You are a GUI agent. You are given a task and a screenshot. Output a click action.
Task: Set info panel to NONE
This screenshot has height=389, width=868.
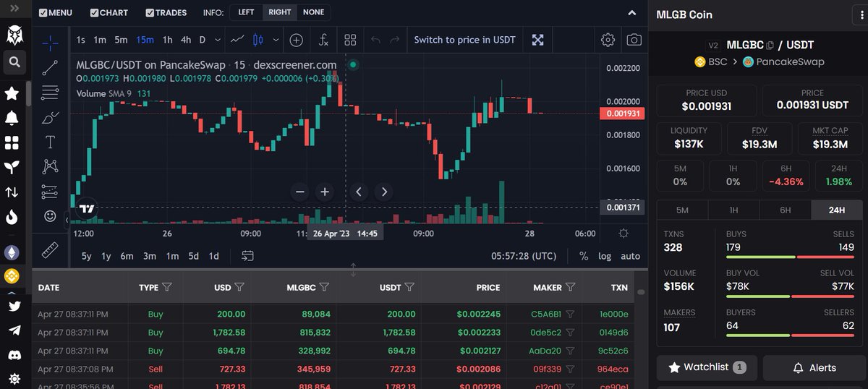point(313,12)
